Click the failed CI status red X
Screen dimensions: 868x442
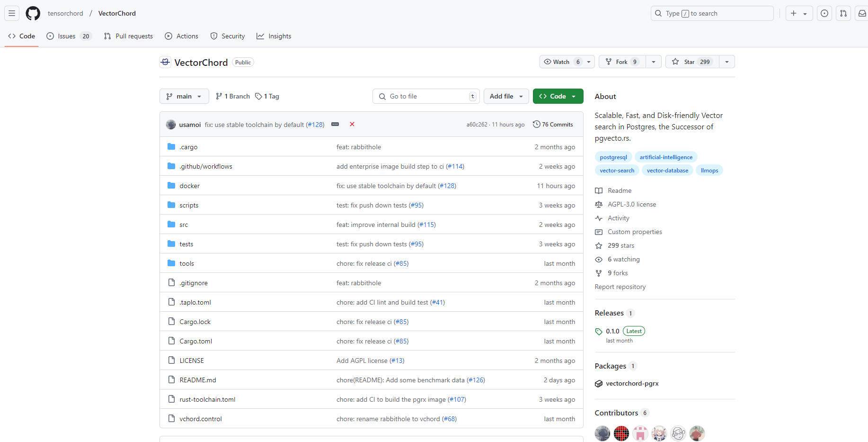click(x=352, y=124)
